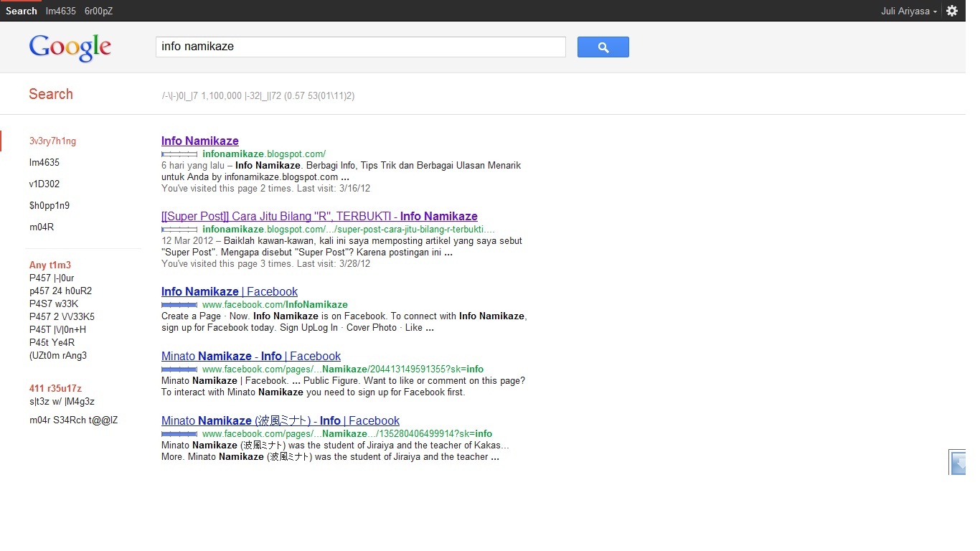The image size is (980, 551).
Task: Select Im4635 filter in left sidebar
Action: [44, 163]
